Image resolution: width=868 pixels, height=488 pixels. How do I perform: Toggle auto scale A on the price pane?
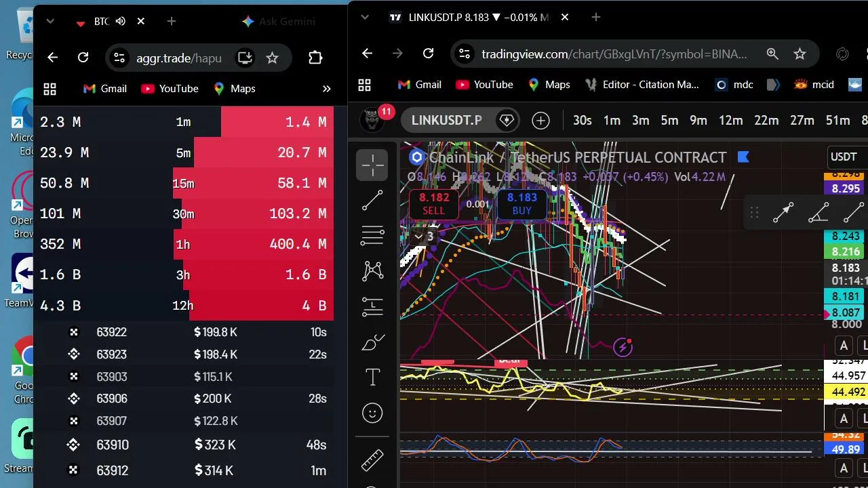(x=844, y=346)
